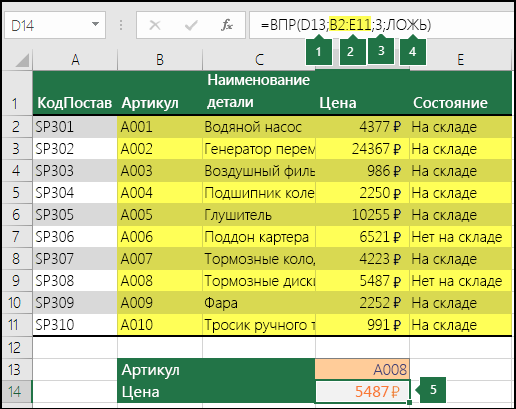516x409 pixels.
Task: Select row 7 header
Action: coord(16,237)
